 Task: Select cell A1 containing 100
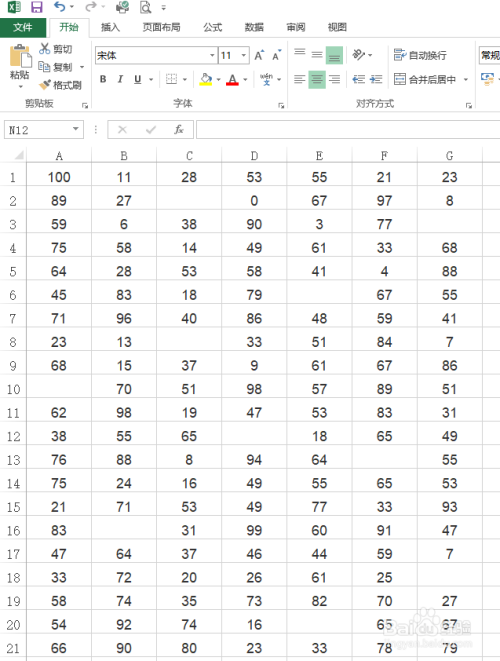pos(59,177)
